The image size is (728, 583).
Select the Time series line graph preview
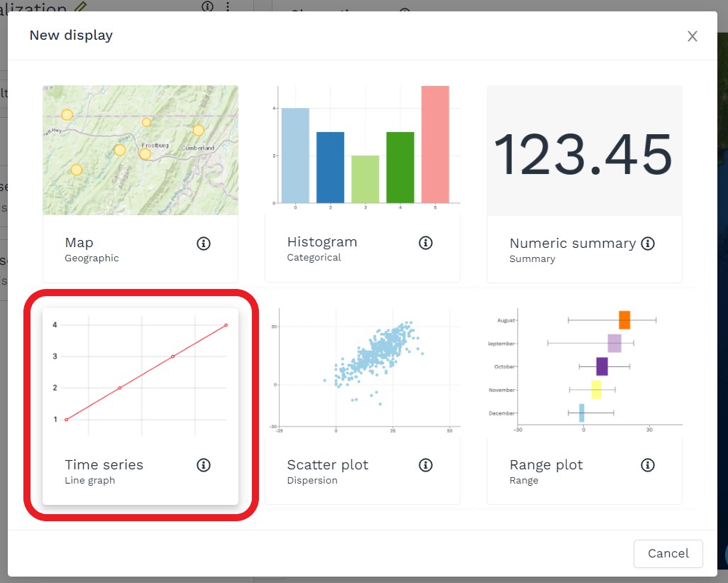coord(140,373)
